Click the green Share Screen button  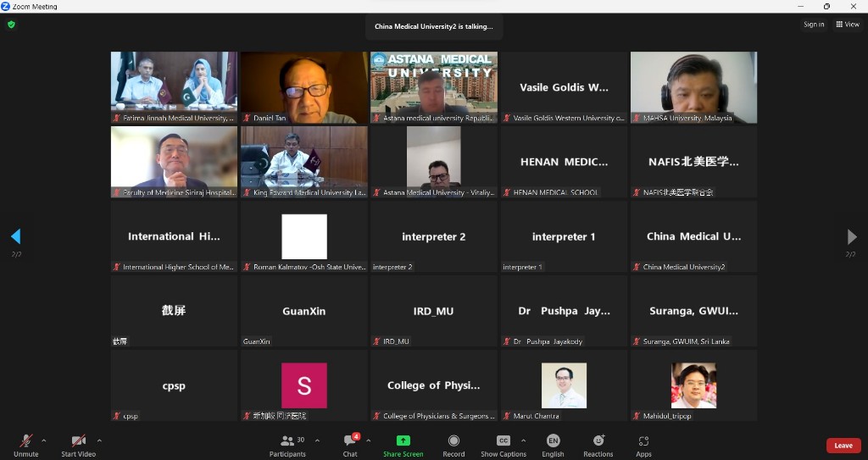point(403,446)
